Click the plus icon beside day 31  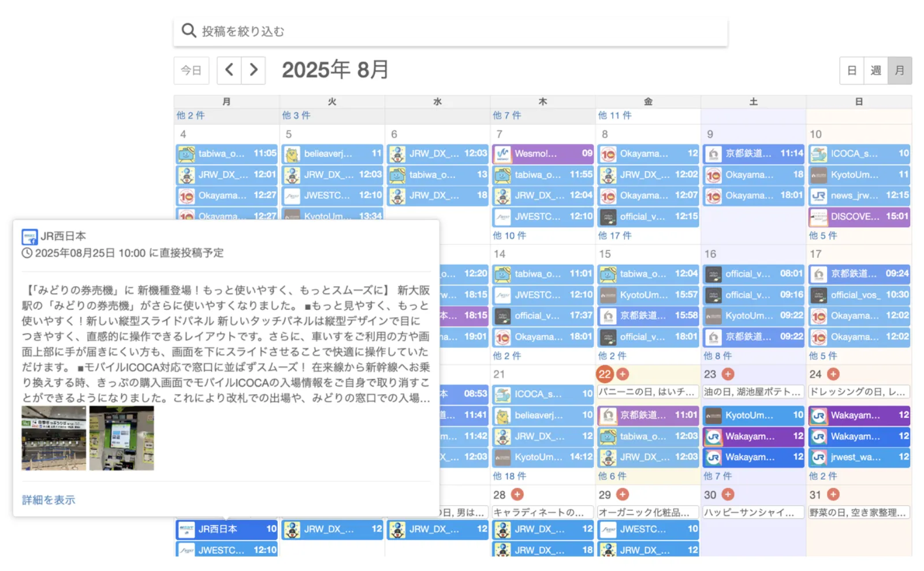(833, 495)
